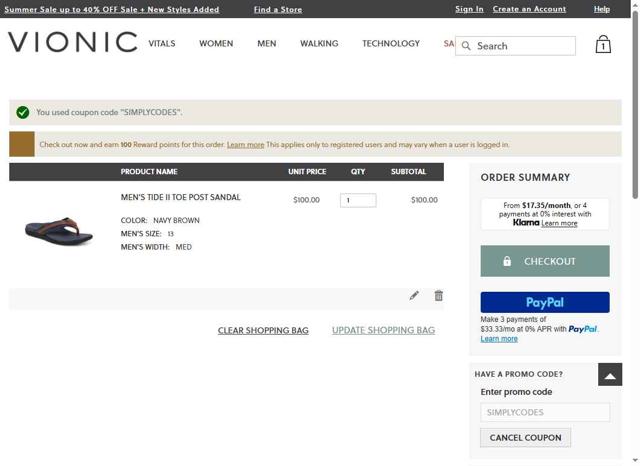640x466 pixels.
Task: Click scrollbar down arrow
Action: tap(635, 461)
